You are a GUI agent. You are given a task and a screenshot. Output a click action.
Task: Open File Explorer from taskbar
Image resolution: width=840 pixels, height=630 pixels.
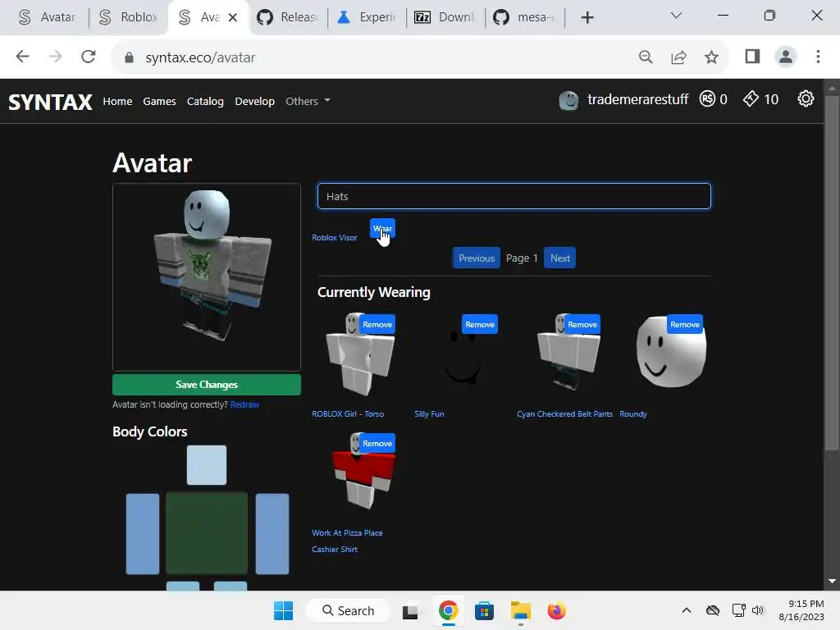520,610
